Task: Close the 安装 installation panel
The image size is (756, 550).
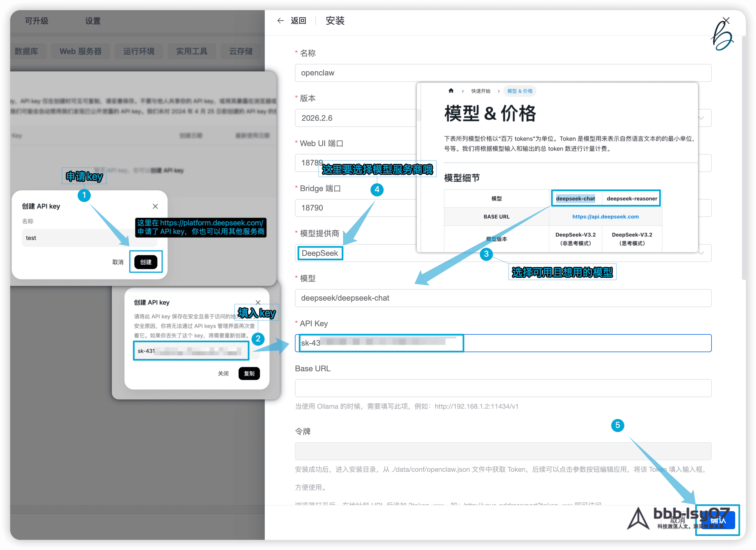Action: coord(727,20)
